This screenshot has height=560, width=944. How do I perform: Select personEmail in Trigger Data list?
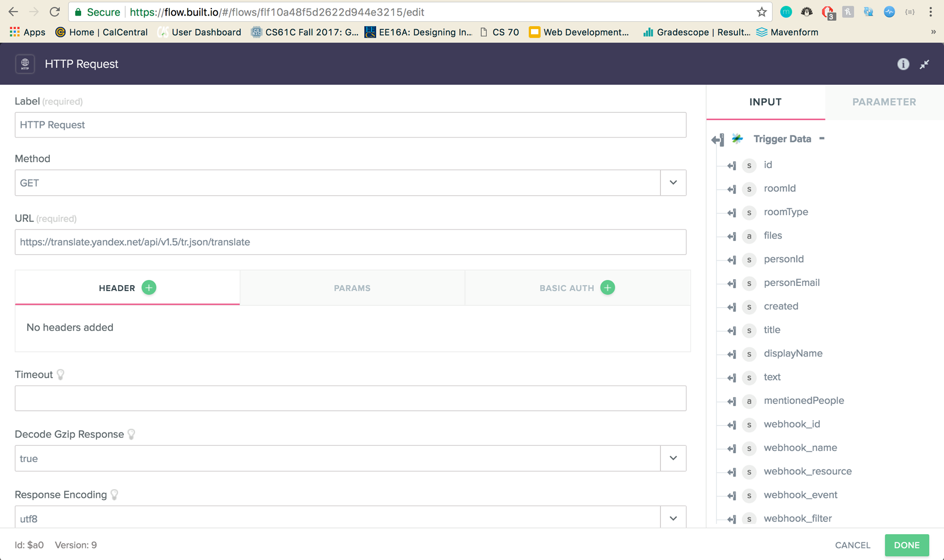coord(791,283)
